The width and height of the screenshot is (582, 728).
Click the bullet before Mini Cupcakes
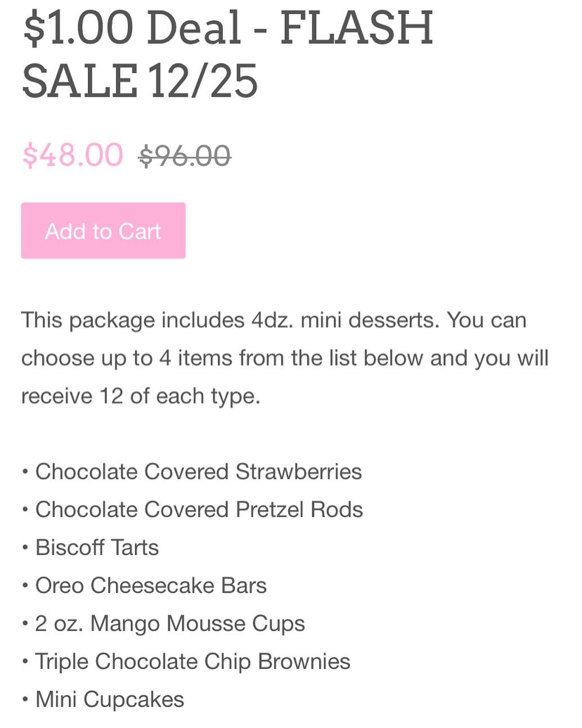(25, 700)
